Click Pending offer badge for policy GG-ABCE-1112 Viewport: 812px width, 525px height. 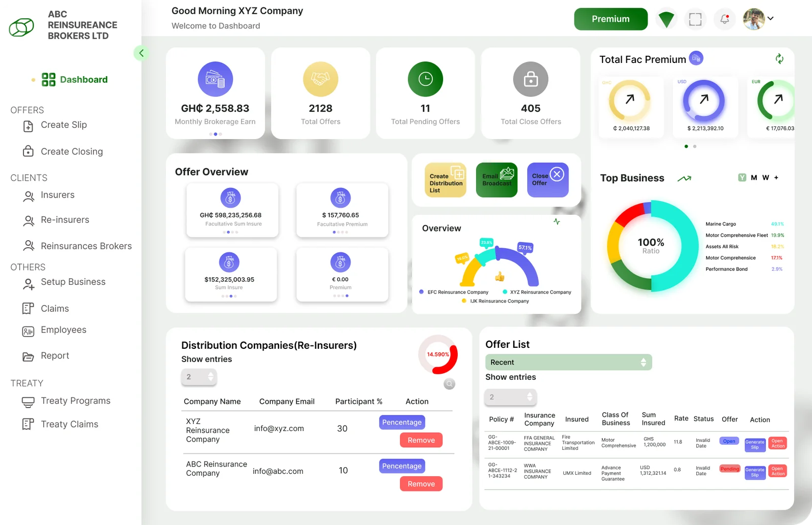tap(730, 469)
